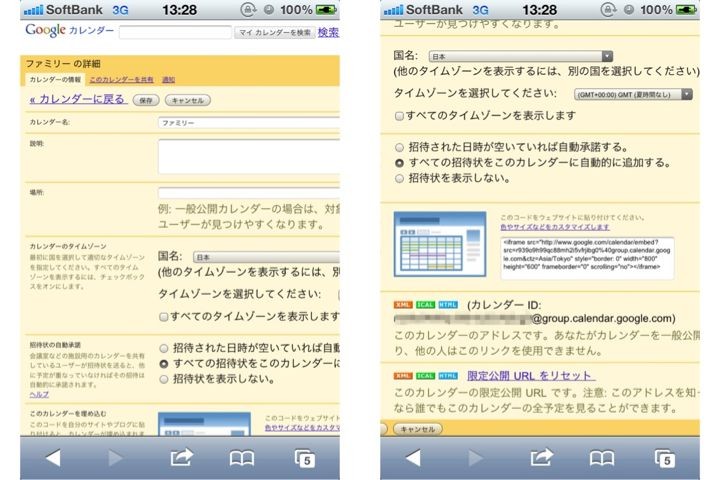Click the 説明 text area
The width and height of the screenshot is (720, 480).
pyautogui.click(x=249, y=157)
